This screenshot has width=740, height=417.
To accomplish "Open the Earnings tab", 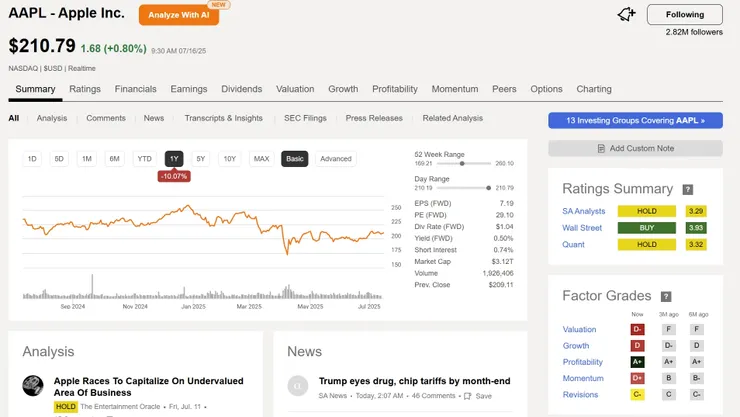I will pyautogui.click(x=189, y=89).
